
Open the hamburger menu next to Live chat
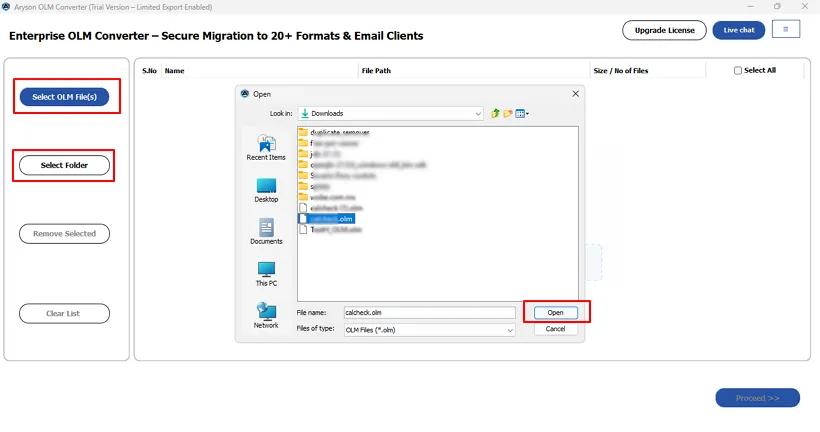tap(785, 29)
